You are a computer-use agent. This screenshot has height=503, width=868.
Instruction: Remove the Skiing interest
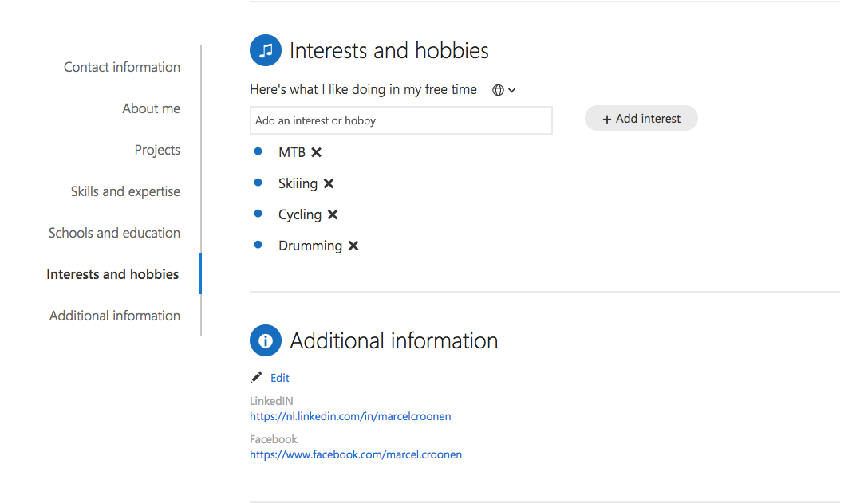click(x=328, y=183)
